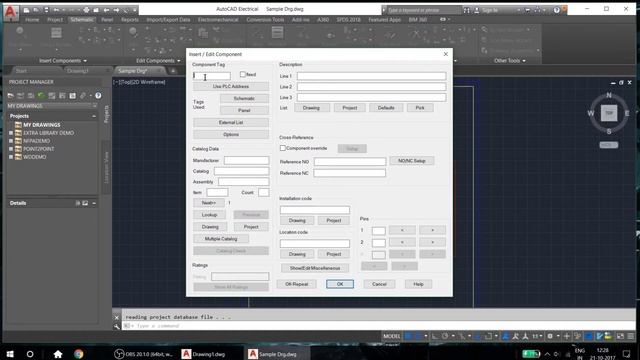Open the notification center in the taskbar
This screenshot has width=640, height=360.
(x=627, y=354)
